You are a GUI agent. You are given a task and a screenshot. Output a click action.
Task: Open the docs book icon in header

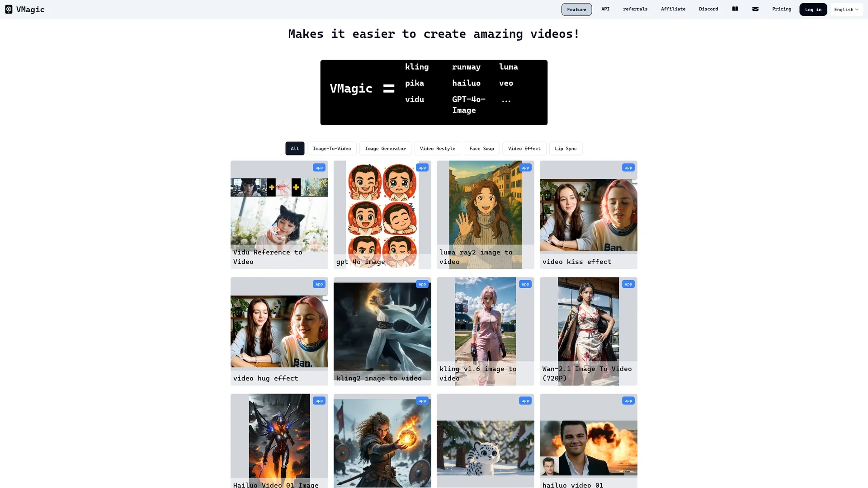735,9
